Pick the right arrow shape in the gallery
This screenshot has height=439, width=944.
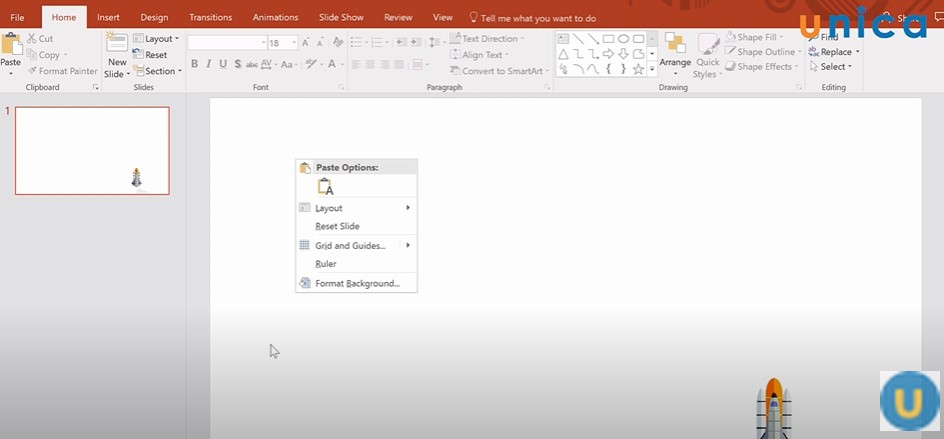[x=608, y=54]
